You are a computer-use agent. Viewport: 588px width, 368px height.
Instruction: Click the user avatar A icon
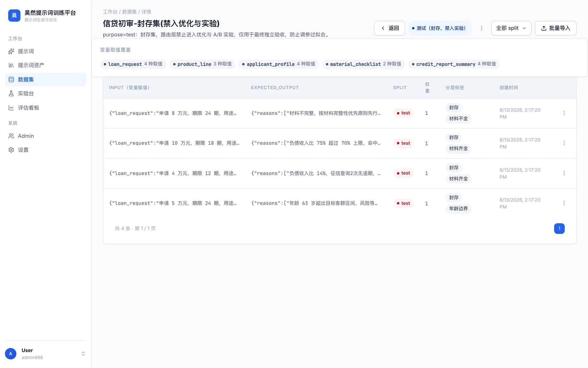click(11, 354)
